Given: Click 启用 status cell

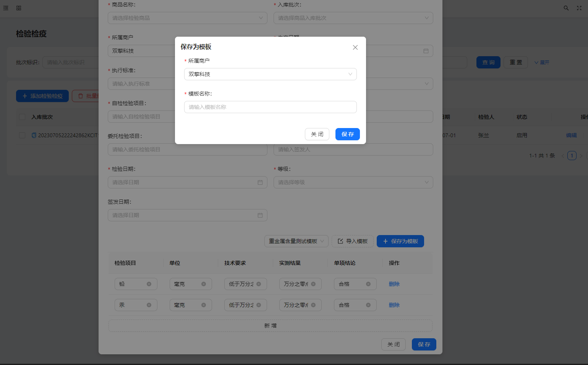Looking at the screenshot, I should coord(522,135).
